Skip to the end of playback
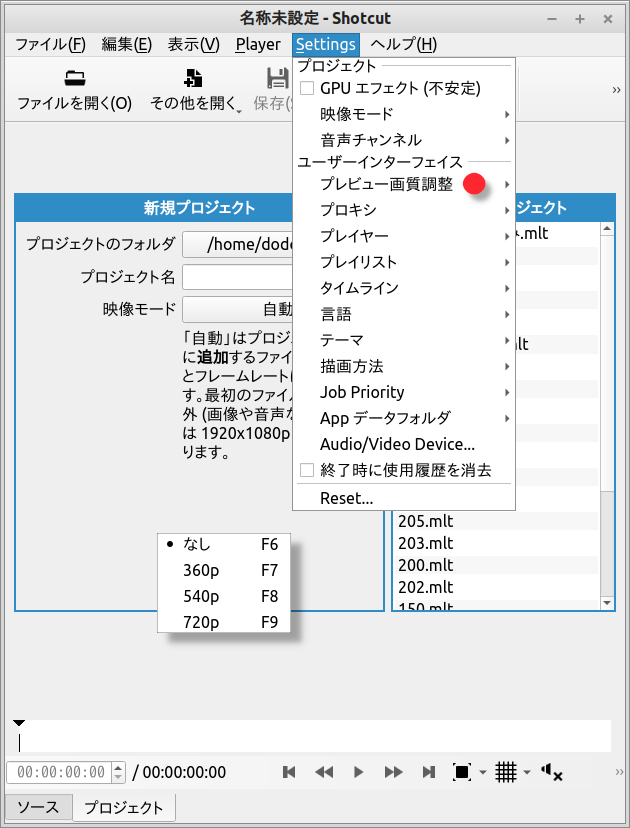The width and height of the screenshot is (630, 828). (429, 772)
